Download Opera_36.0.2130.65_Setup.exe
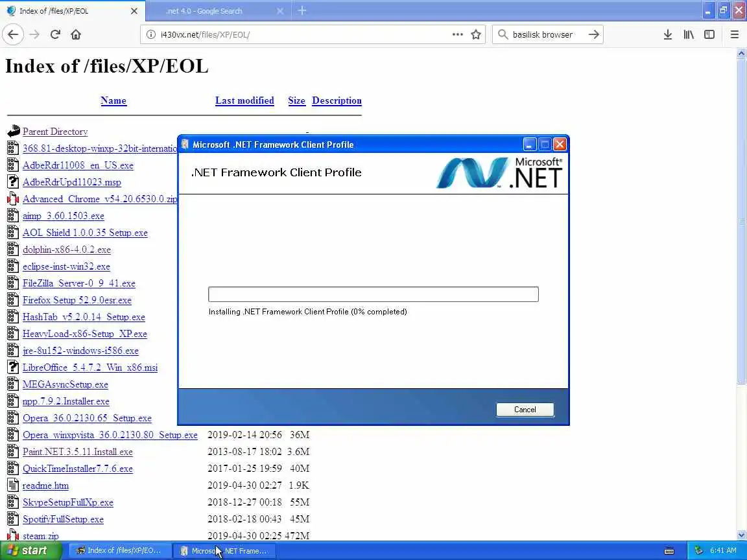This screenshot has height=560, width=747. pyautogui.click(x=87, y=418)
